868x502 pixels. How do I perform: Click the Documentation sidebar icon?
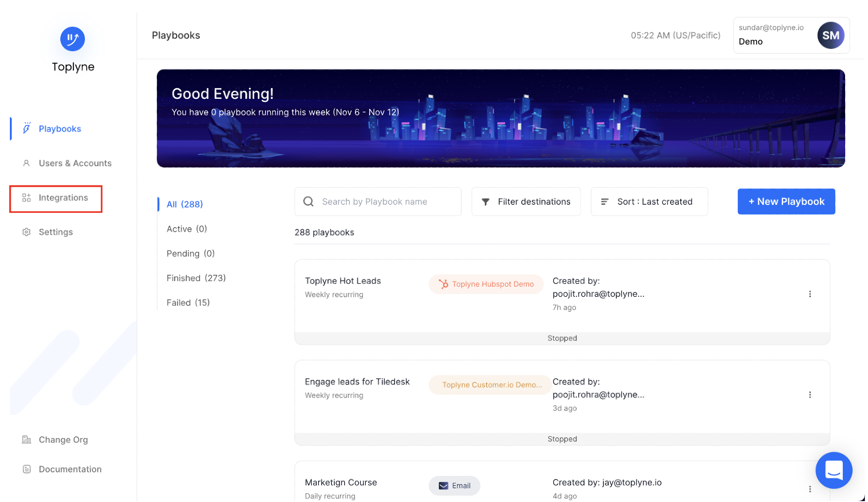(x=27, y=469)
